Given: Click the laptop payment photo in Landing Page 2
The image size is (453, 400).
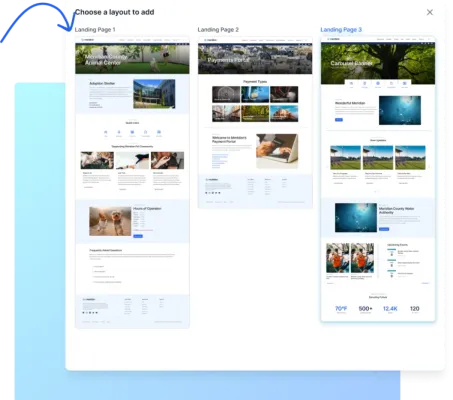Looking at the screenshot, I should (x=277, y=151).
